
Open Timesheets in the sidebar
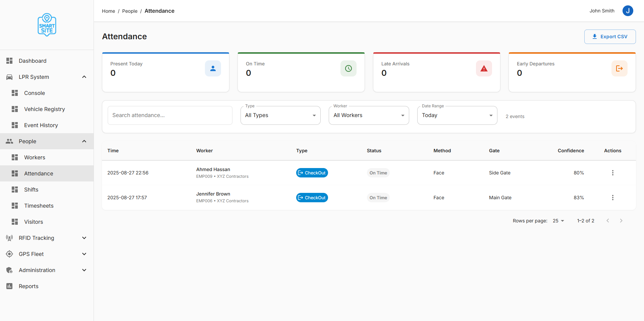pos(39,206)
